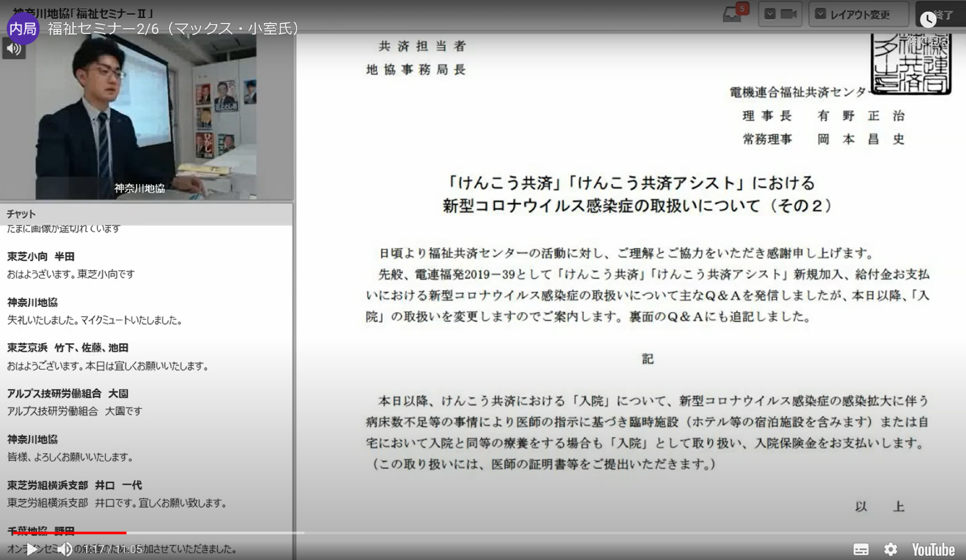966x560 pixels.
Task: Click the 常務理事 岡本昌史 line
Action: click(823, 139)
